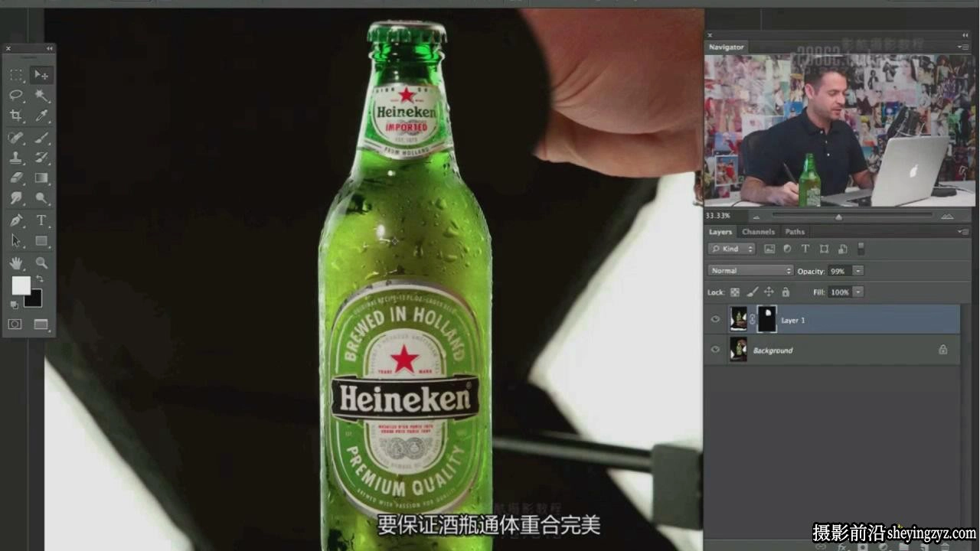Collapse the Tools panel with double arrows

(50, 48)
